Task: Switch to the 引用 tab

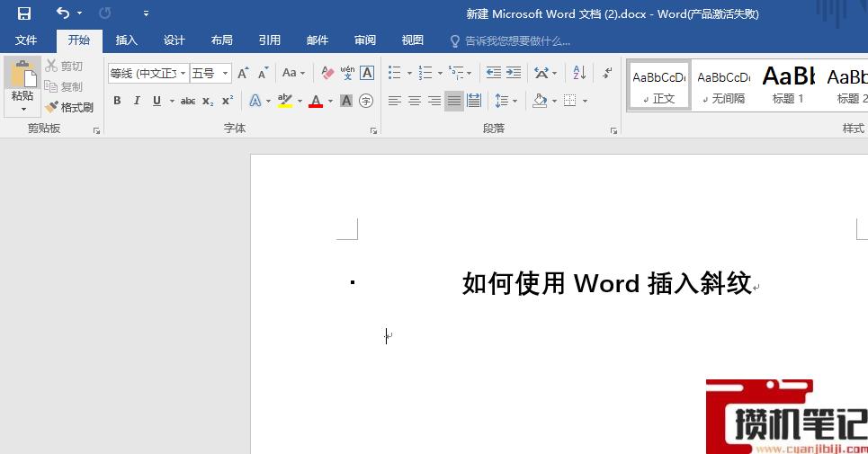Action: (x=270, y=40)
